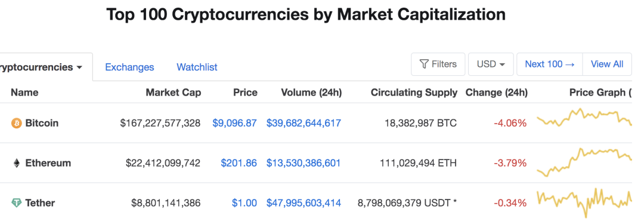Go to Next 100 results

(550, 64)
